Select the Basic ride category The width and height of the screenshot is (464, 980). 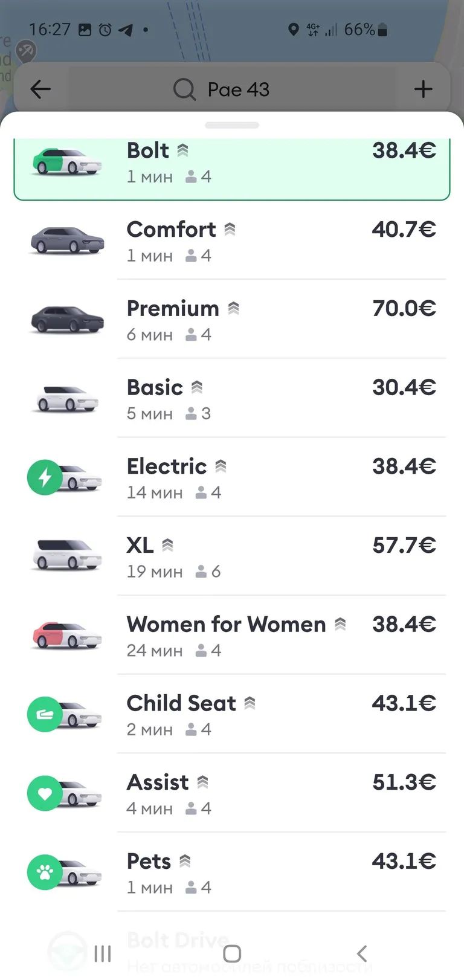click(x=232, y=399)
